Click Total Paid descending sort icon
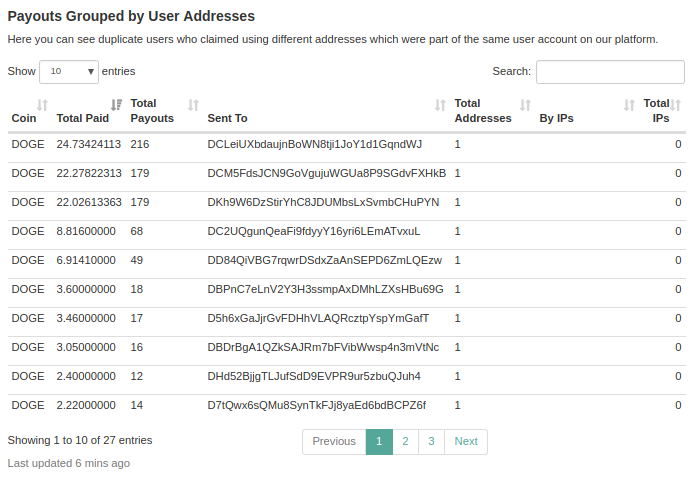Image resolution: width=700 pixels, height=480 pixels. (x=116, y=105)
